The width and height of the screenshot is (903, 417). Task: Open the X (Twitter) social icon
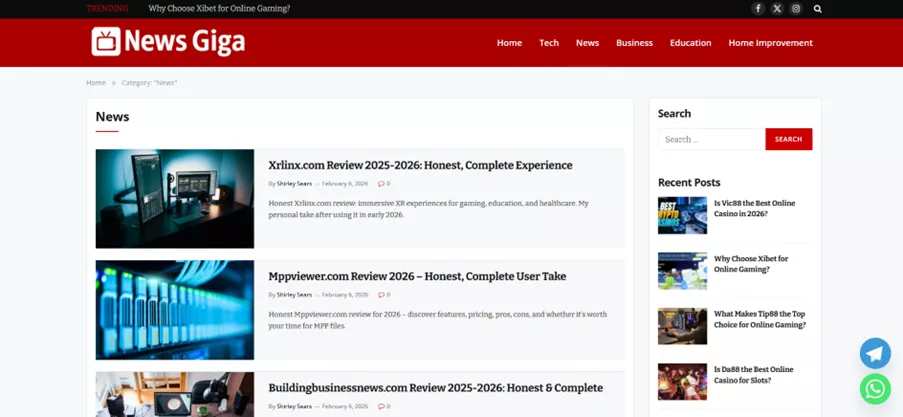(x=777, y=8)
